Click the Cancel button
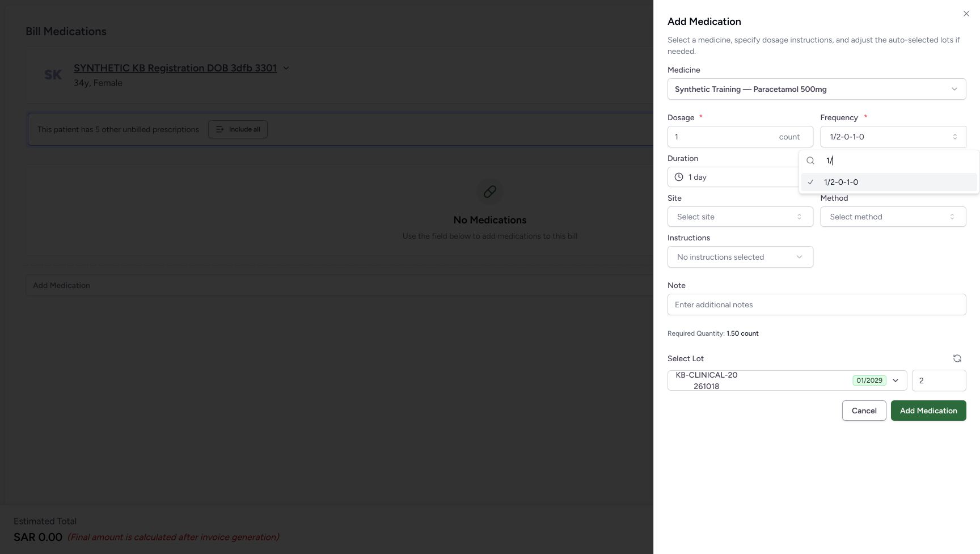 (x=864, y=411)
